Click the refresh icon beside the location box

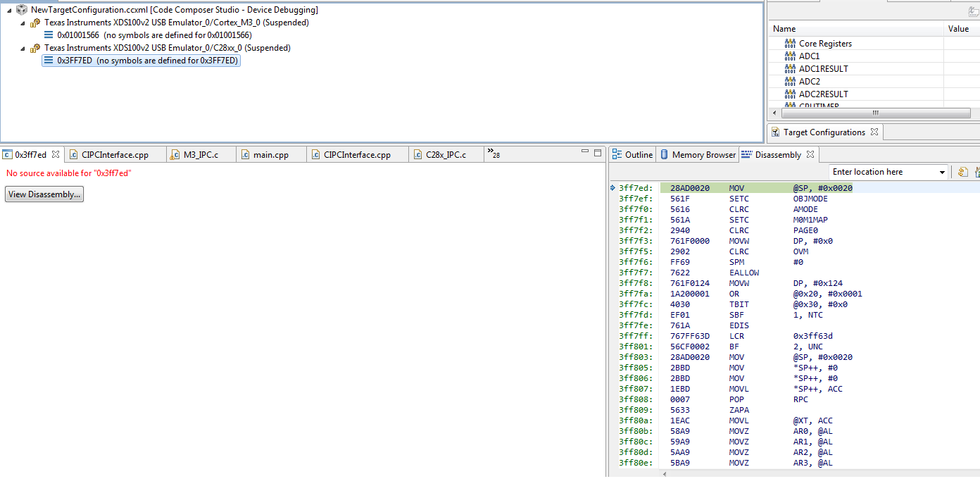pyautogui.click(x=962, y=172)
